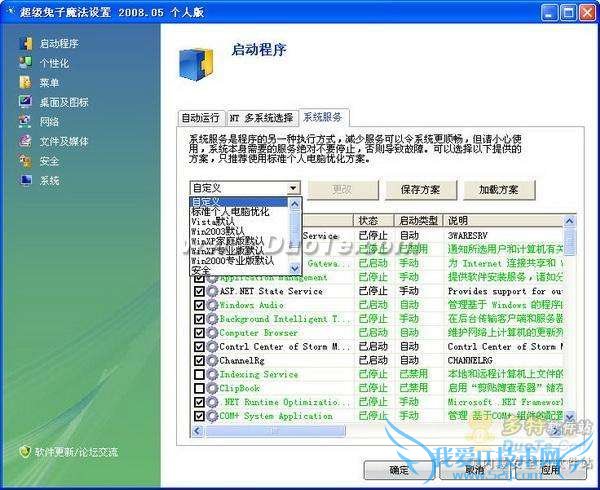Select 标准个人电脑优化 in dropdown list
The width and height of the screenshot is (600, 490).
tap(239, 212)
